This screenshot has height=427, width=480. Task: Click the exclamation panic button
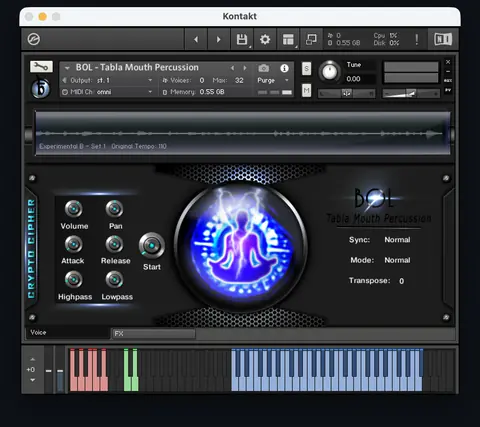tap(416, 39)
